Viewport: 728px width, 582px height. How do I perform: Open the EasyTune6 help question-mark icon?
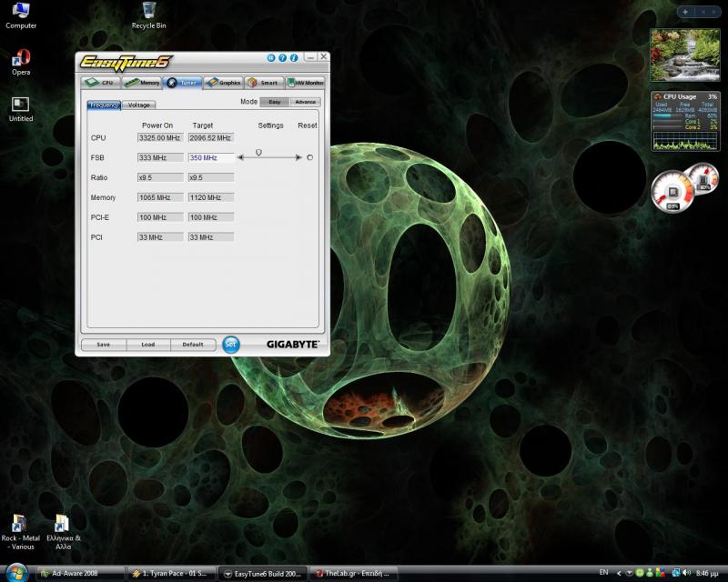click(283, 58)
